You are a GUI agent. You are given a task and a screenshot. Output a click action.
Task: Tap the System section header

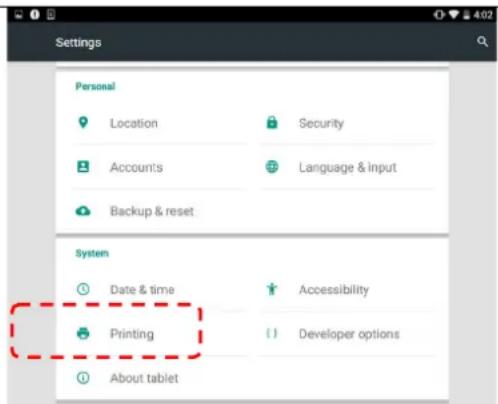coord(92,253)
